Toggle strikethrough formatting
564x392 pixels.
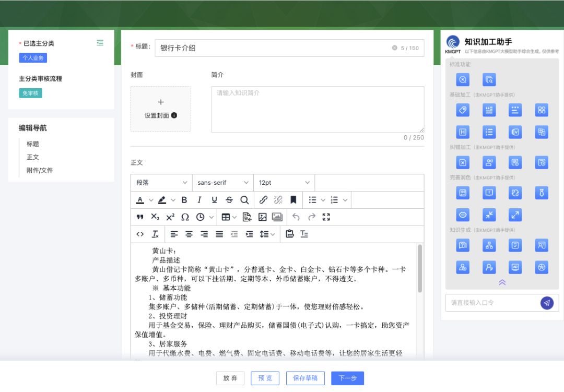[x=229, y=200]
